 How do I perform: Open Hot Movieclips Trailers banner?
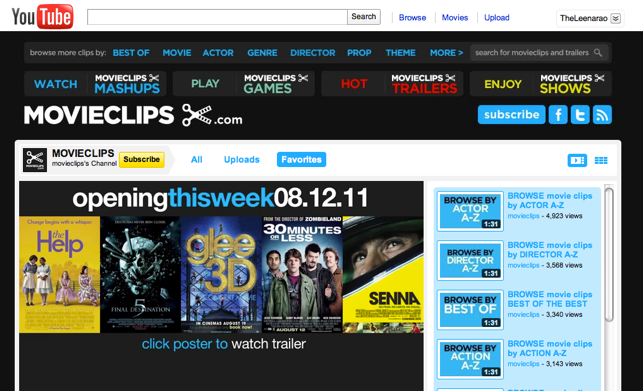(x=392, y=84)
